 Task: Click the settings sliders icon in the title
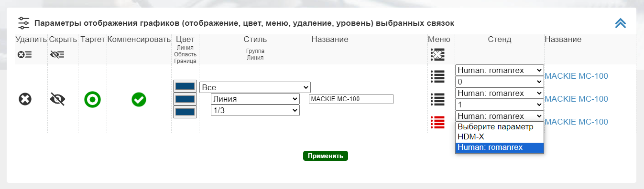[24, 22]
